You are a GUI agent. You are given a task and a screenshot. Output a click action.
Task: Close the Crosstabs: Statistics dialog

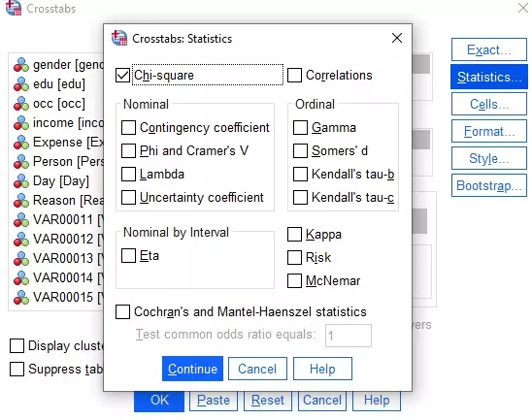[x=397, y=38]
